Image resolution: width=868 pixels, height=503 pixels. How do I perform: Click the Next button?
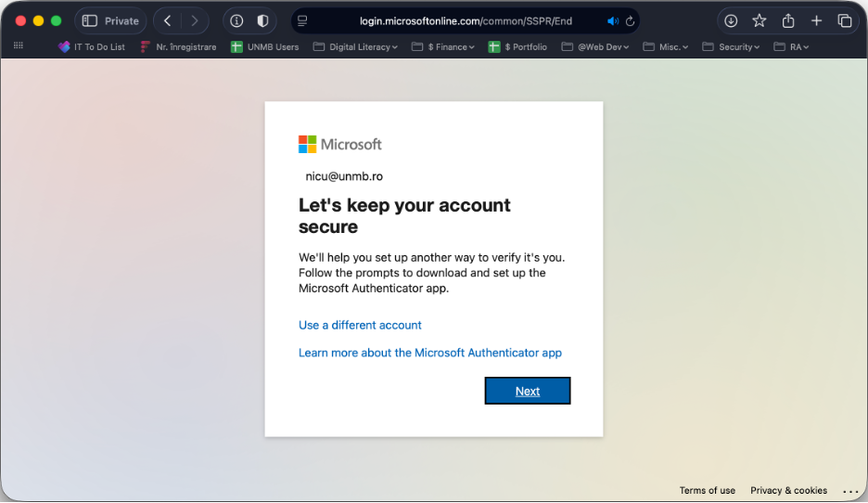click(x=527, y=391)
